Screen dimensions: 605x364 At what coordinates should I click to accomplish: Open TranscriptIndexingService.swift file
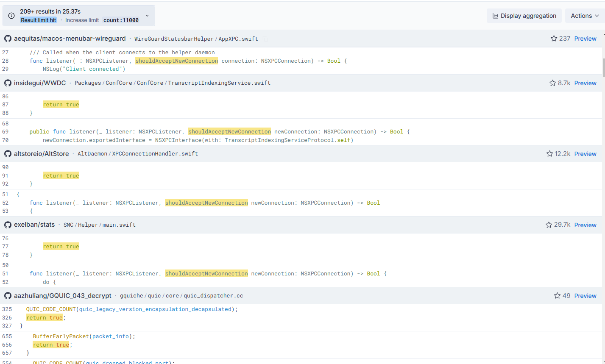219,83
